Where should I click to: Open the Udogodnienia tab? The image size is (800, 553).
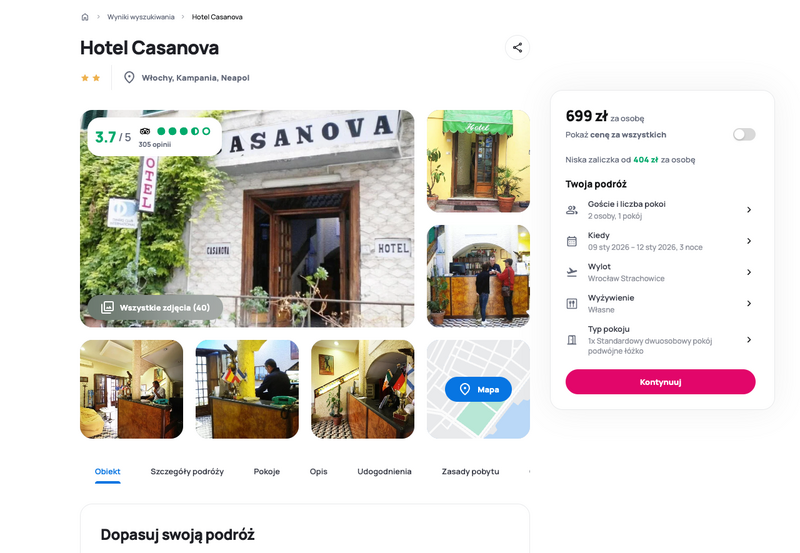tap(384, 471)
